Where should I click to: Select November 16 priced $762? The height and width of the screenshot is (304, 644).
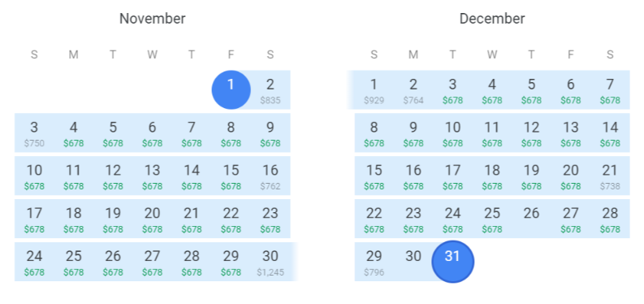tap(270, 176)
